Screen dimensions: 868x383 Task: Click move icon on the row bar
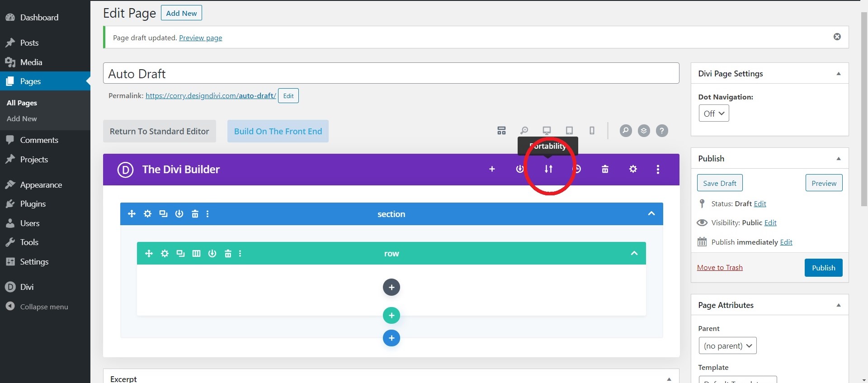(149, 254)
